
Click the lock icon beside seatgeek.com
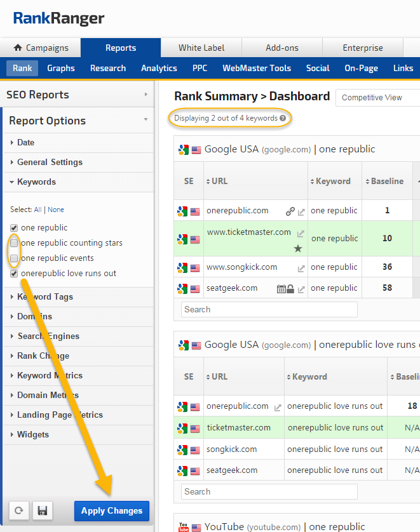pos(290,289)
